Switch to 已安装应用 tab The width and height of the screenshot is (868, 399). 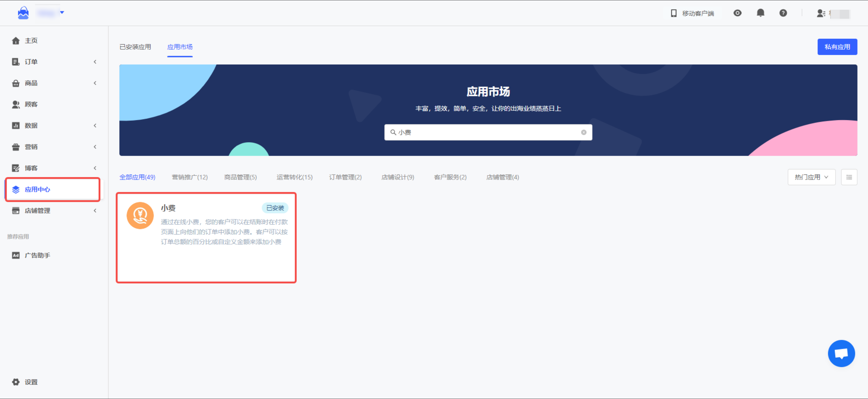[135, 47]
